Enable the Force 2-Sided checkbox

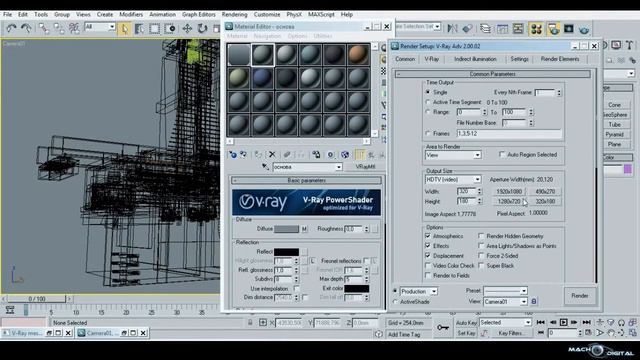[481, 256]
